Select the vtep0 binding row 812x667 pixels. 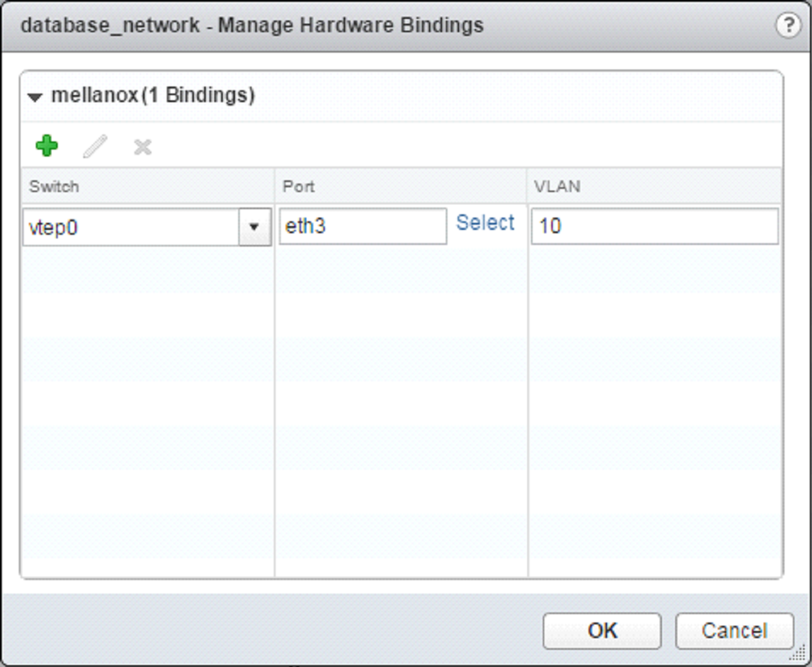coord(131,226)
